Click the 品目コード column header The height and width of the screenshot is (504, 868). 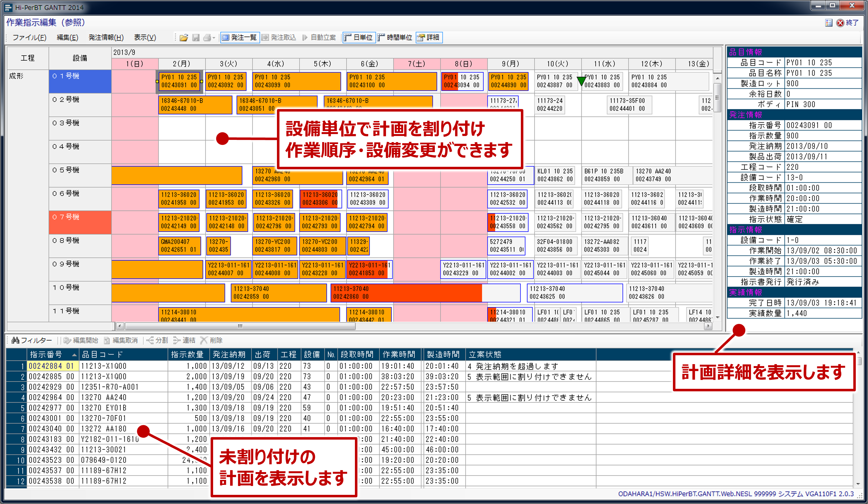(123, 354)
